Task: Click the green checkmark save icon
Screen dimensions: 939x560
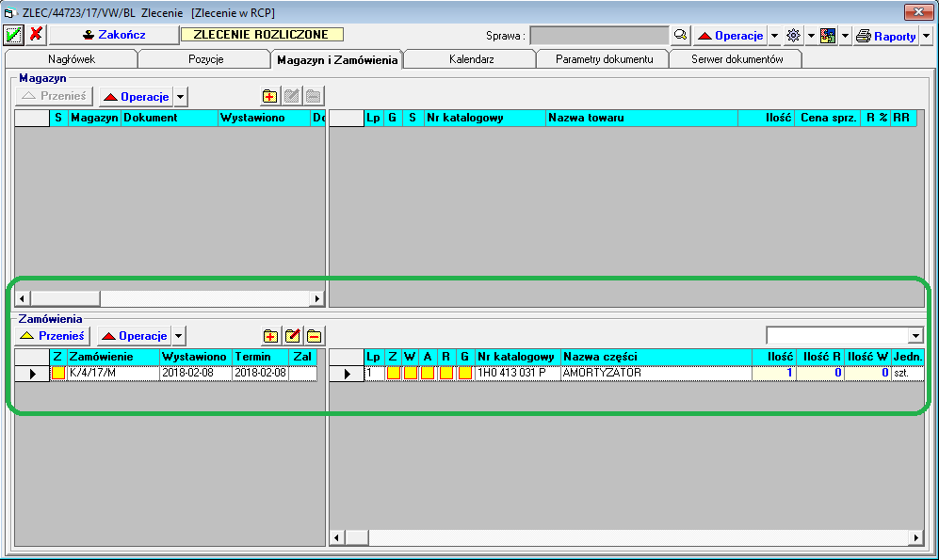Action: (x=13, y=35)
